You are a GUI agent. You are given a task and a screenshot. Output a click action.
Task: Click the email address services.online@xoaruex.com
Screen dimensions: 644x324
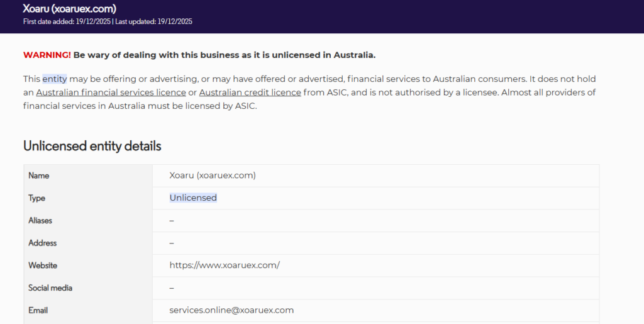(x=231, y=310)
